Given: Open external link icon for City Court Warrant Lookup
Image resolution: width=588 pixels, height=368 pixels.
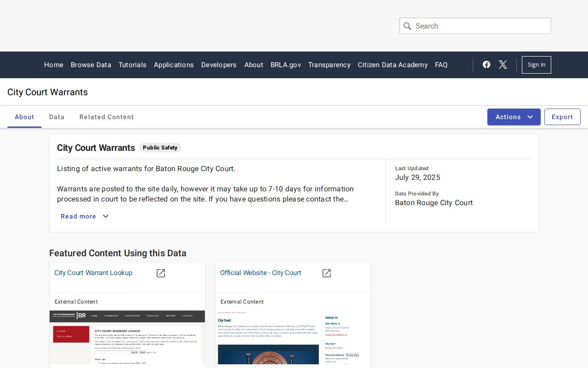Looking at the screenshot, I should (161, 273).
